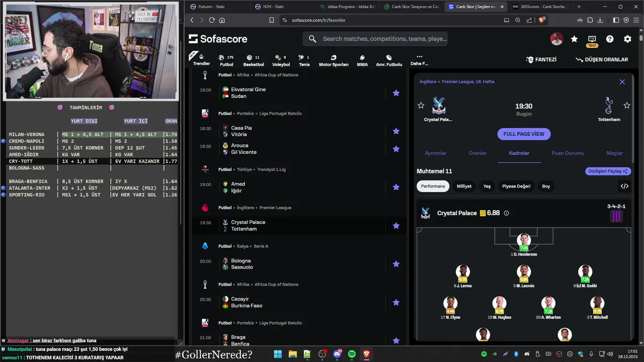Open the browser extensions puzzle icon
This screenshot has height=362, width=644.
coord(590,20)
